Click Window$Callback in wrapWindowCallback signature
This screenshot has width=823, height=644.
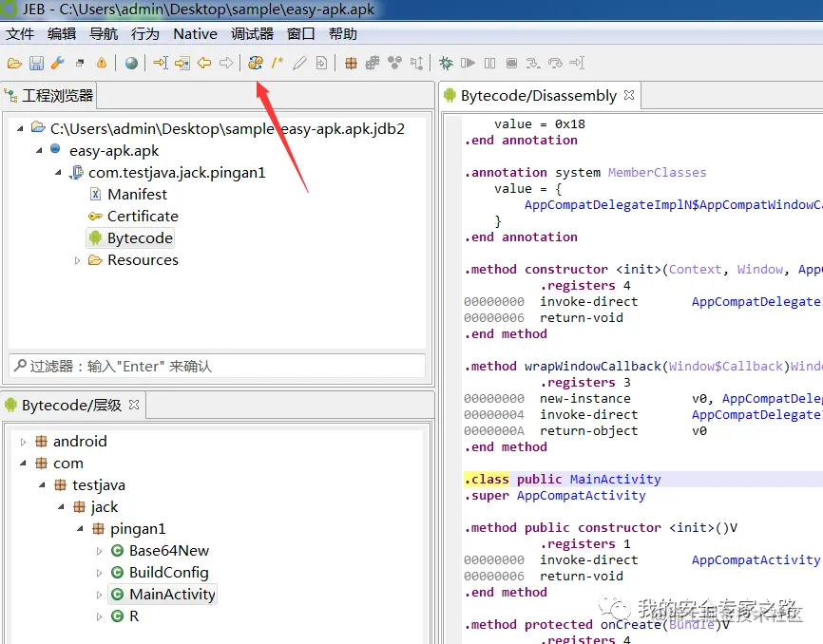725,366
